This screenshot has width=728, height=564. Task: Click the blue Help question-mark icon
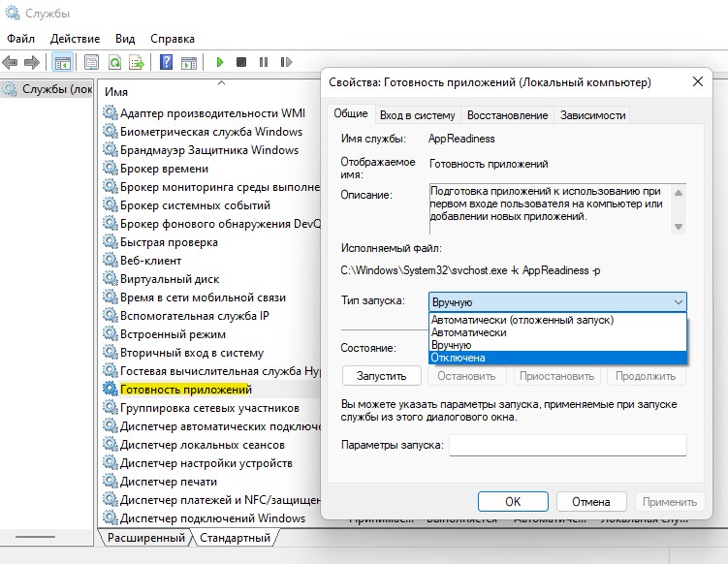(166, 62)
